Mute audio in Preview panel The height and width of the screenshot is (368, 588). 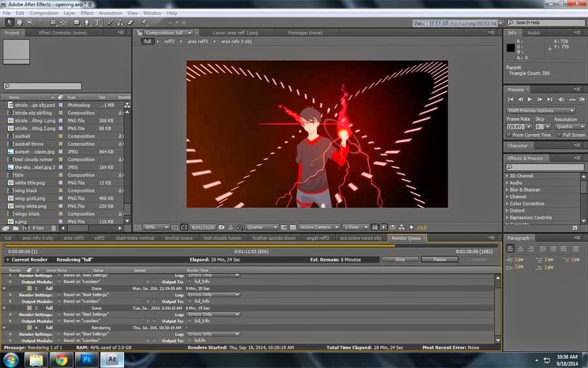(x=561, y=99)
